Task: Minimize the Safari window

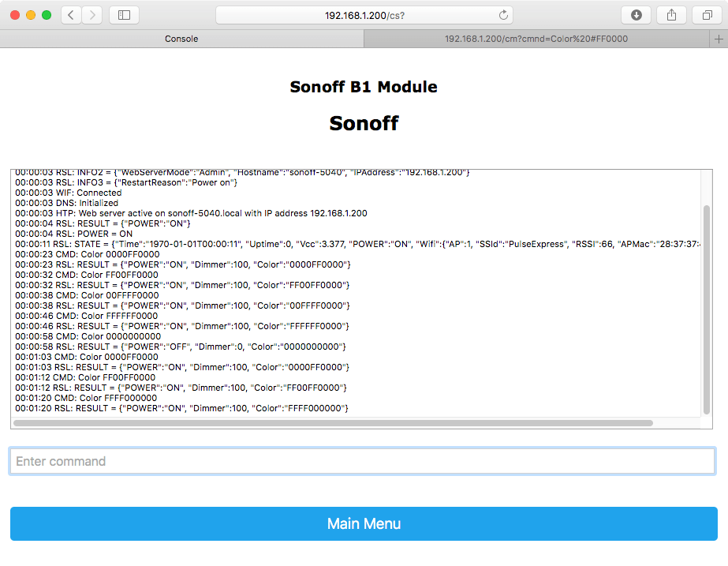Action: click(x=31, y=15)
